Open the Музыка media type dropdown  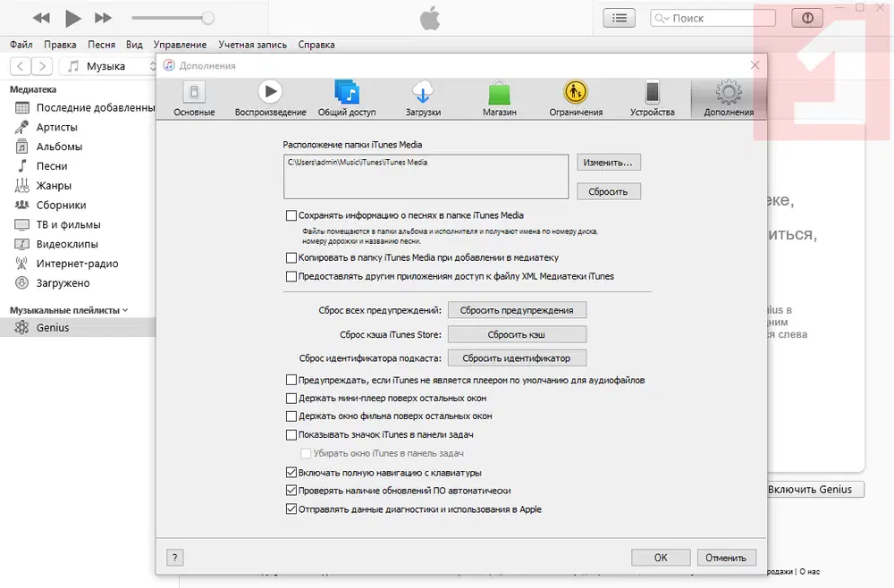tap(108, 66)
